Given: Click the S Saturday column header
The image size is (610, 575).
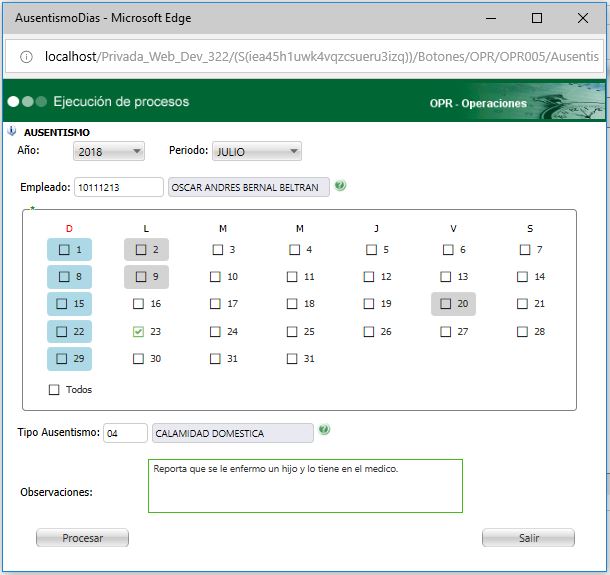Looking at the screenshot, I should 530,229.
